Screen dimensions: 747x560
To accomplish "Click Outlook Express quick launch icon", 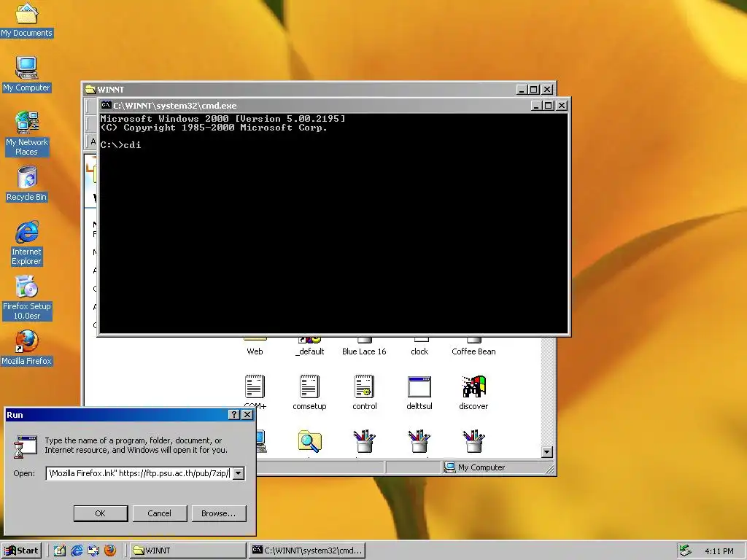I will point(93,551).
